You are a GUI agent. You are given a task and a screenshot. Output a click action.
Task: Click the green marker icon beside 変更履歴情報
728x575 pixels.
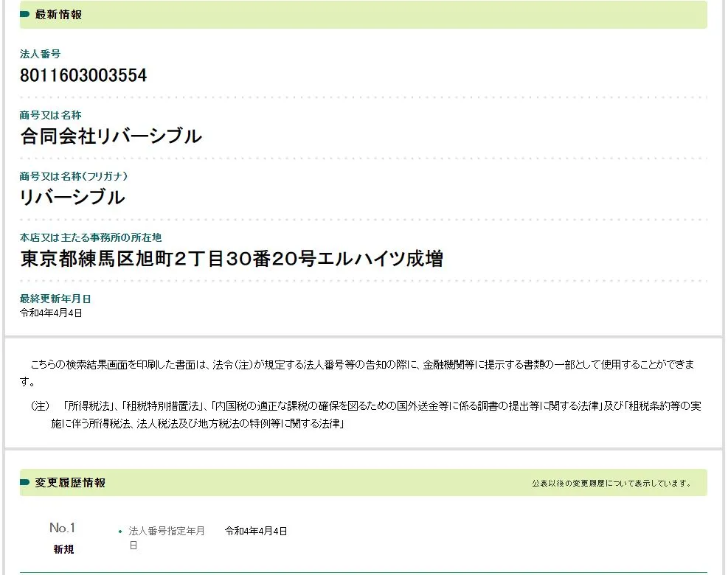(25, 483)
